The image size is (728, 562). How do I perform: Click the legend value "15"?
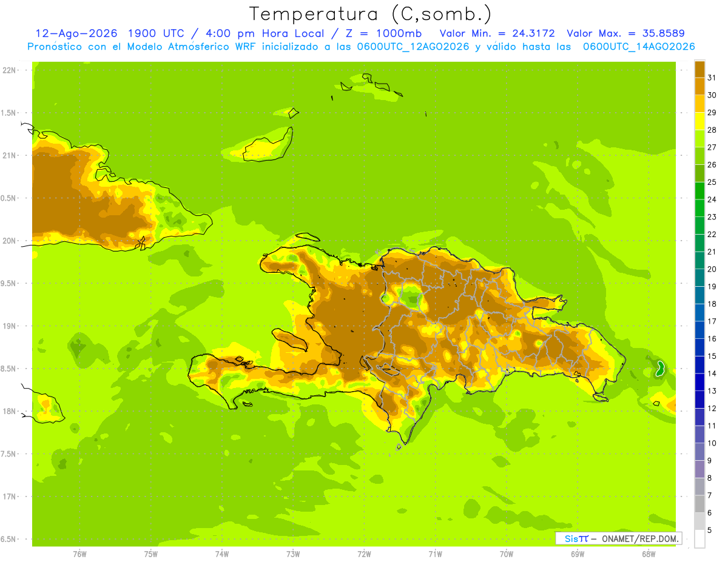click(x=712, y=356)
